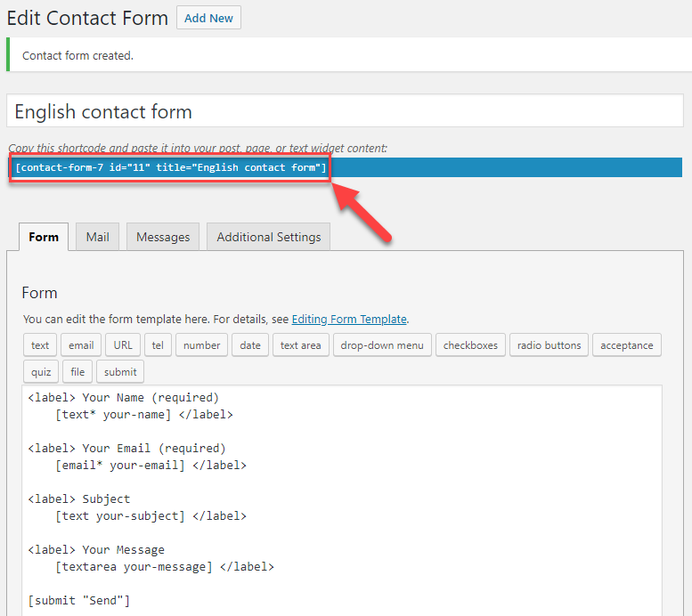Open the Editing Form Template link
692x616 pixels.
[x=349, y=319]
